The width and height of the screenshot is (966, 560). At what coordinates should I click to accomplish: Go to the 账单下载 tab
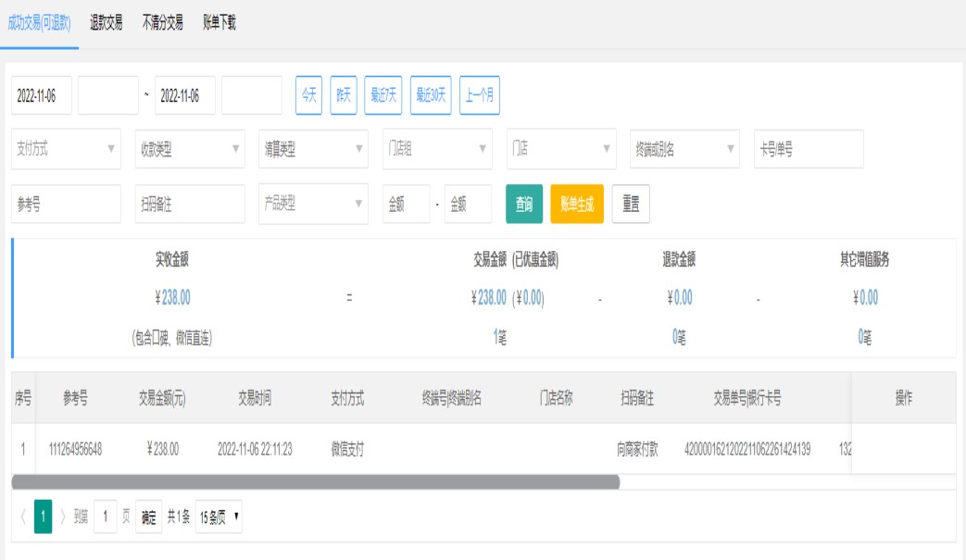(x=220, y=23)
